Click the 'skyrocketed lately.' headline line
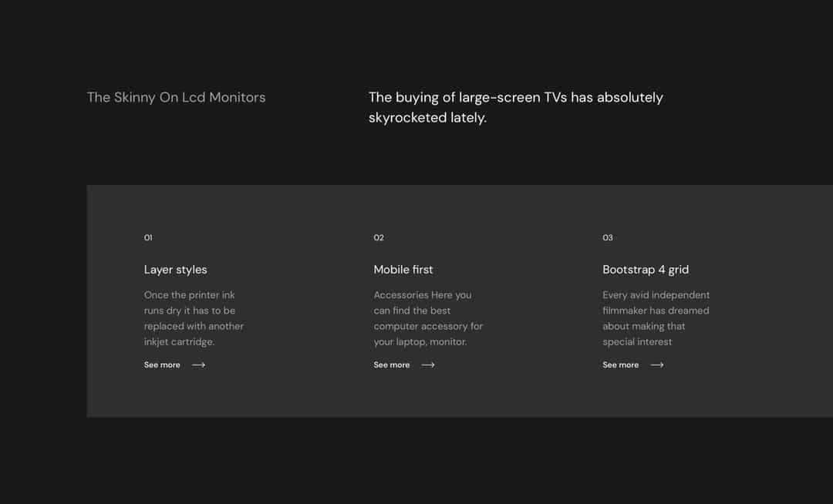Screen dimensions: 833x504 (x=427, y=118)
